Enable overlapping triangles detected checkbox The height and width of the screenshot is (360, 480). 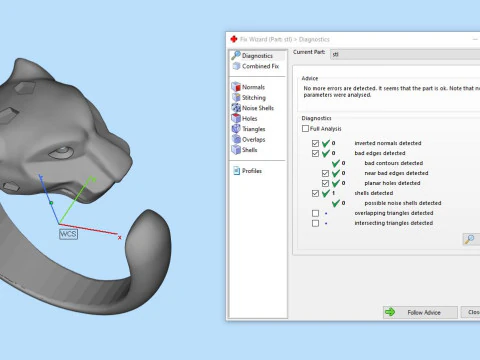(315, 213)
